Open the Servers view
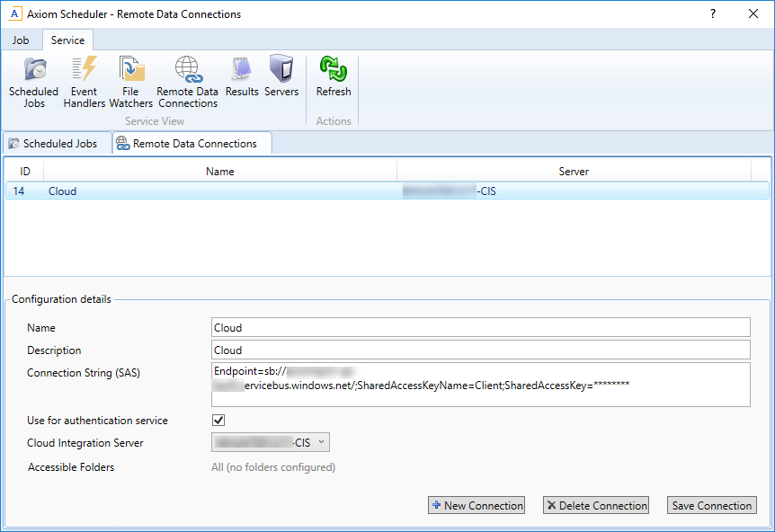775x532 pixels. (x=281, y=76)
